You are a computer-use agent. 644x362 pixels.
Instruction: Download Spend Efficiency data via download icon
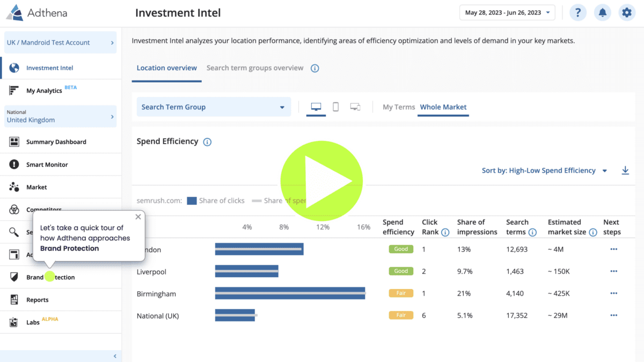pyautogui.click(x=625, y=171)
